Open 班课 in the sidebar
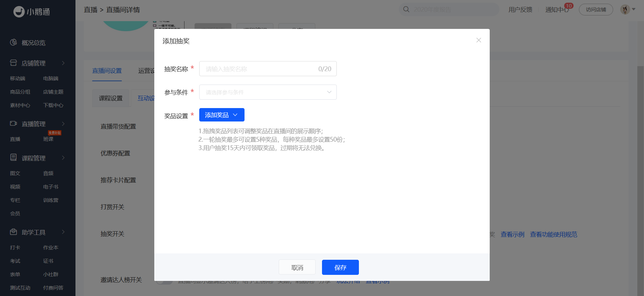 point(48,139)
